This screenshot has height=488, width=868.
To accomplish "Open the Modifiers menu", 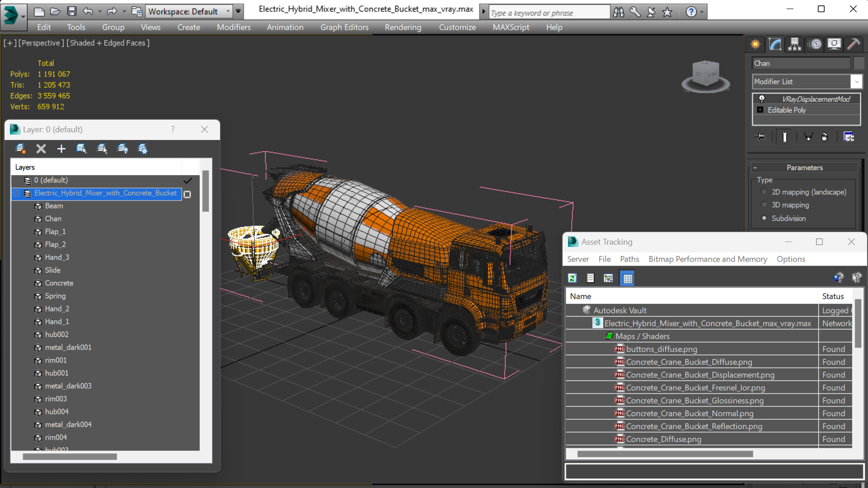I will tap(234, 27).
